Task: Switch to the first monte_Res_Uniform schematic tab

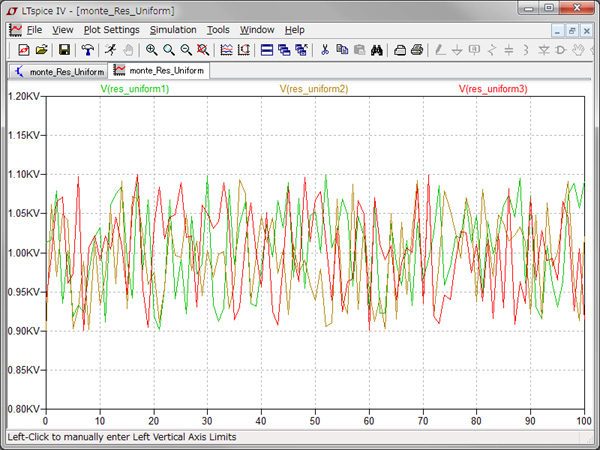Action: 58,71
